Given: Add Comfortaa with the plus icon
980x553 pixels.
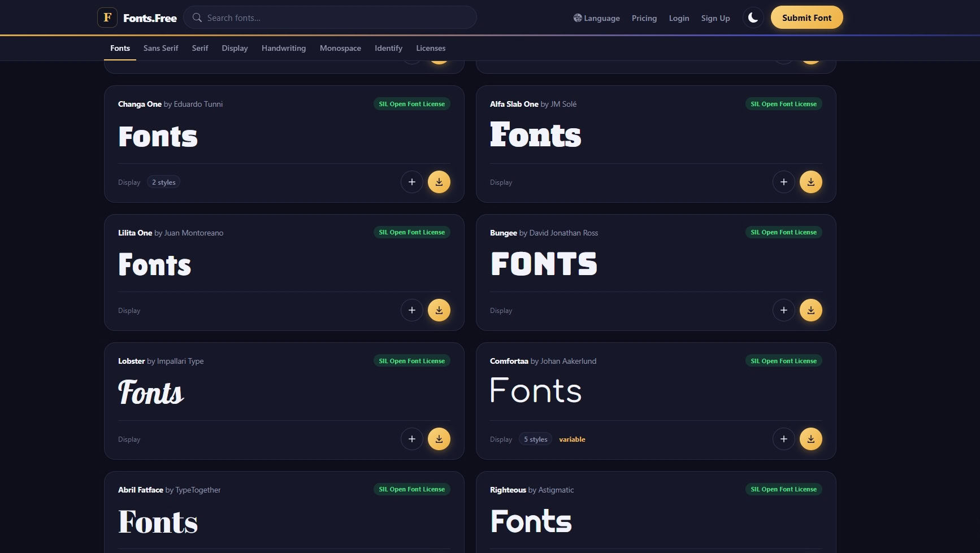Looking at the screenshot, I should point(784,439).
